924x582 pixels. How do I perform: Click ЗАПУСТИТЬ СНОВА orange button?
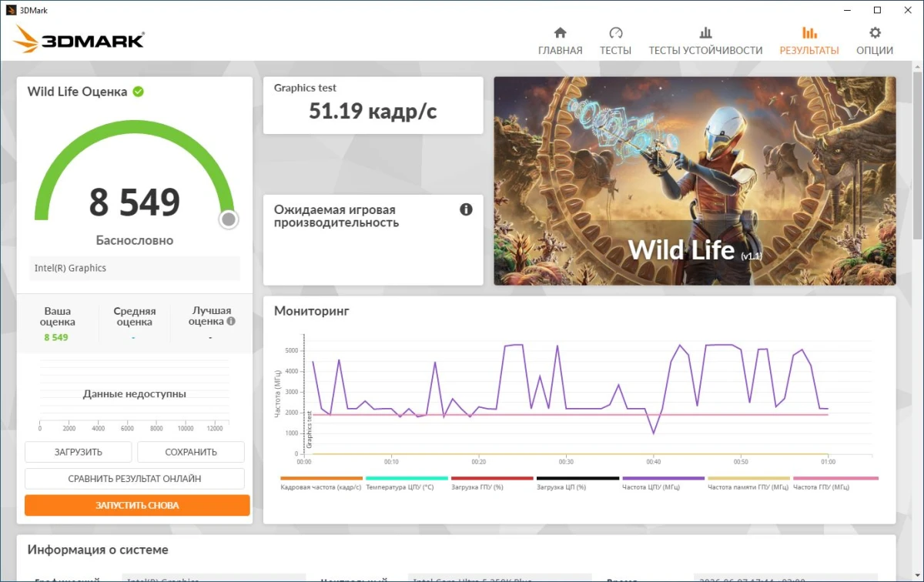(137, 505)
